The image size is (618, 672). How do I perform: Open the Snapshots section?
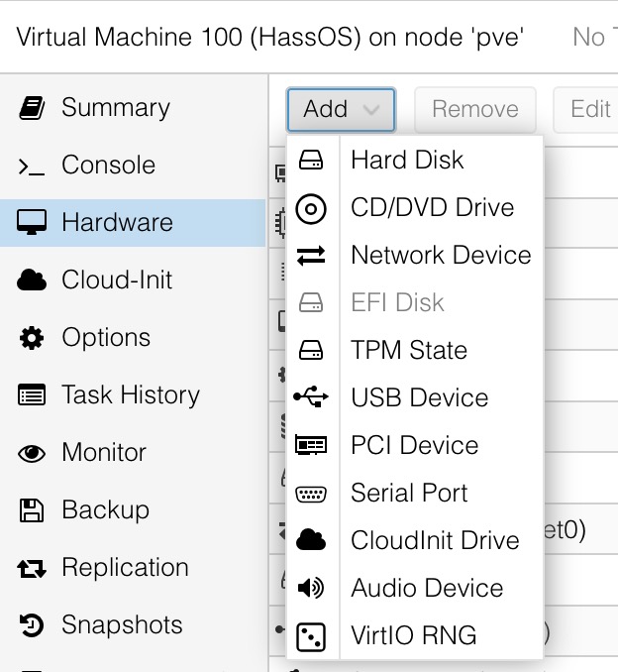pos(133,624)
